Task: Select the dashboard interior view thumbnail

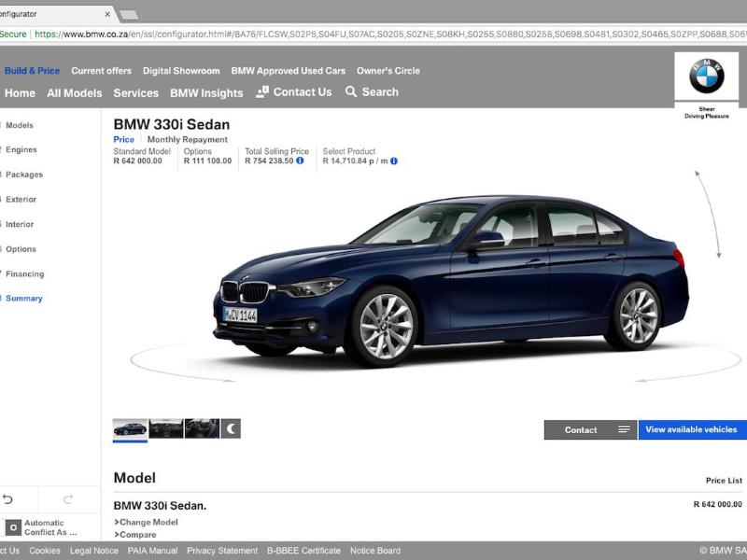Action: (x=166, y=428)
